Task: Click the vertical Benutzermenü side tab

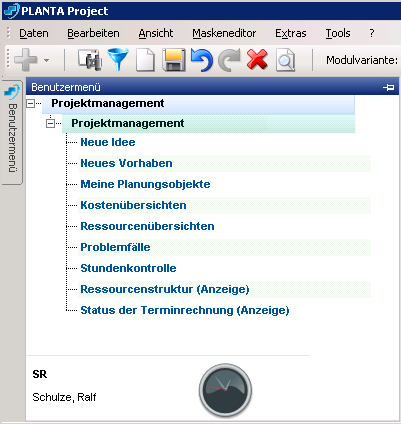Action: pyautogui.click(x=12, y=132)
